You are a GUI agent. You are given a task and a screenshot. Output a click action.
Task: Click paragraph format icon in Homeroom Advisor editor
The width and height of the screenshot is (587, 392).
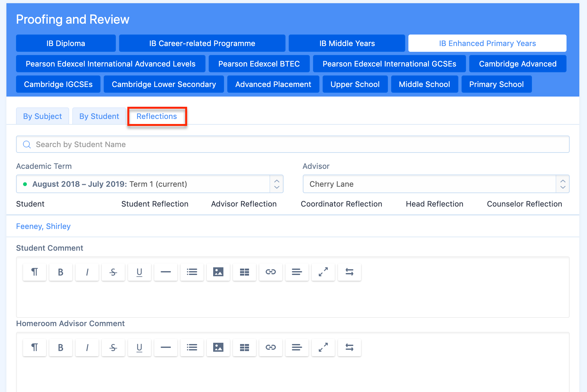[35, 348]
